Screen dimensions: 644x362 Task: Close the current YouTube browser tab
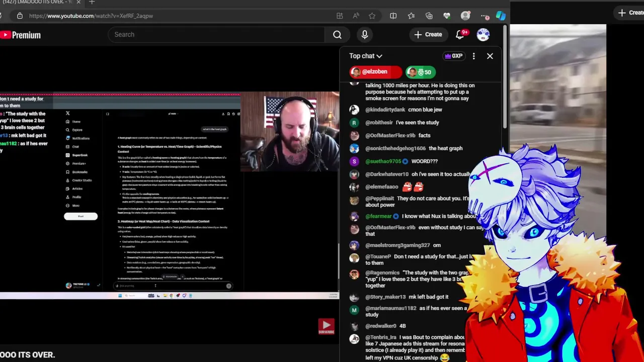pos(78,2)
